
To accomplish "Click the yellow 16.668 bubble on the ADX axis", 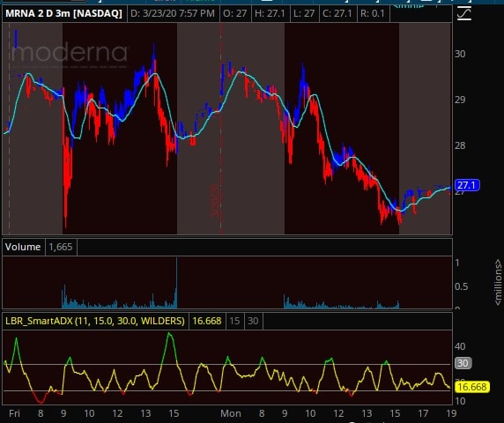I will (472, 387).
